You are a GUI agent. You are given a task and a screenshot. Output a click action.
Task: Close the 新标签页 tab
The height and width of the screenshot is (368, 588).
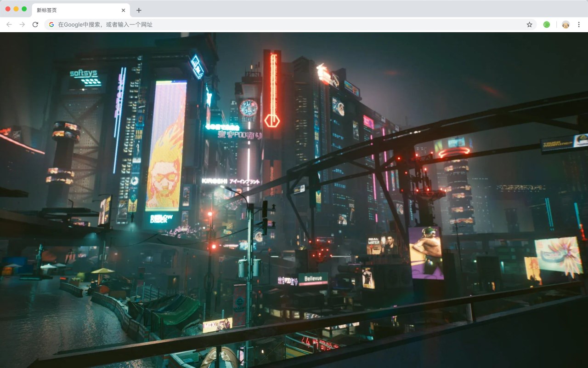(x=123, y=10)
